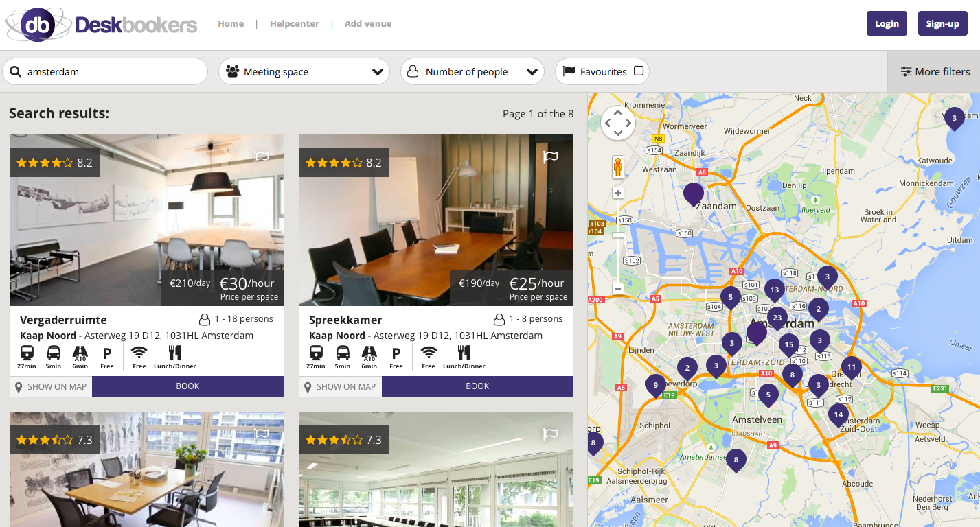The image size is (980, 527).
Task: Book the Vergaderruimte space
Action: tap(187, 386)
